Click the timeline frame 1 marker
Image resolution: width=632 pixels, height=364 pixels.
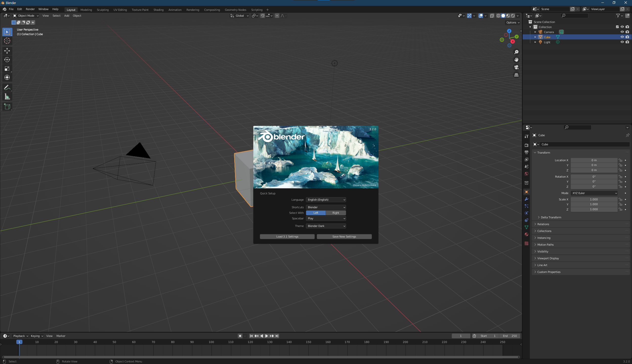click(x=19, y=342)
